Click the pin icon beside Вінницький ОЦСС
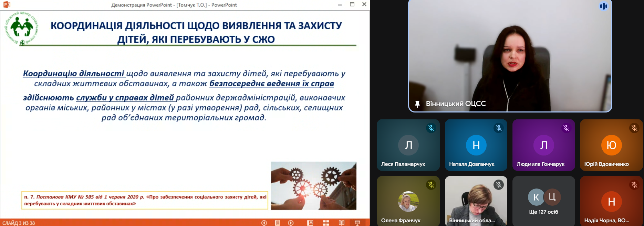The height and width of the screenshot is (226, 644). [x=417, y=104]
